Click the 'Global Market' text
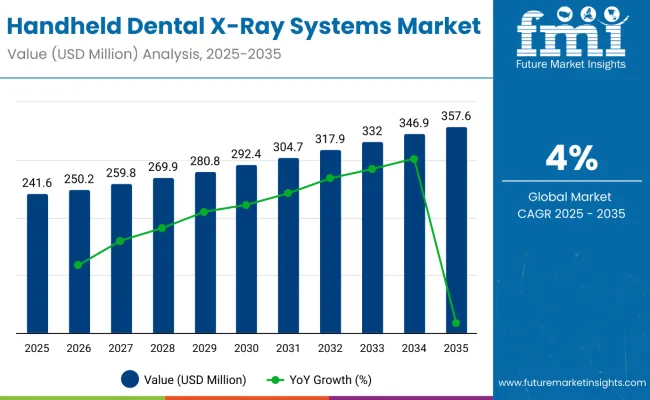 (570, 196)
